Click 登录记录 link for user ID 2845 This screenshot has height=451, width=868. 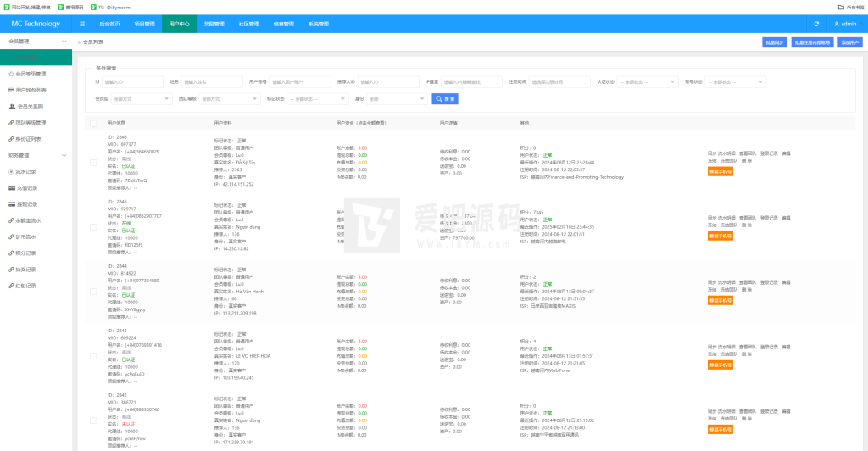pos(769,218)
